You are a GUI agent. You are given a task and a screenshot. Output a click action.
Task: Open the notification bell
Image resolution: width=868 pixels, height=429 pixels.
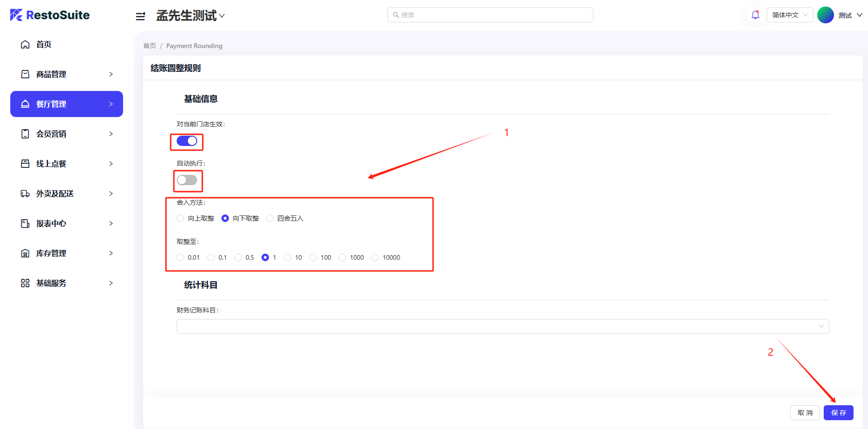[x=755, y=15]
